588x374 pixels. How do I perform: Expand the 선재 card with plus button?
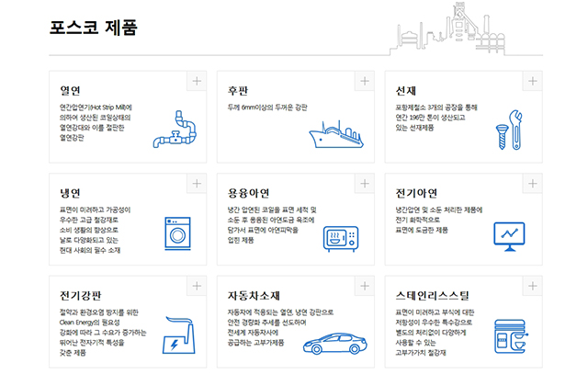click(x=533, y=81)
